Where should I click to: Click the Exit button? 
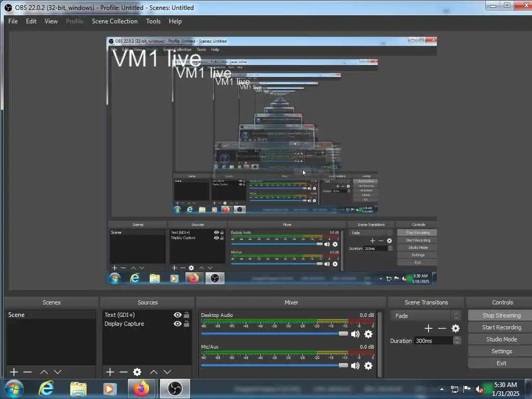coord(501,363)
